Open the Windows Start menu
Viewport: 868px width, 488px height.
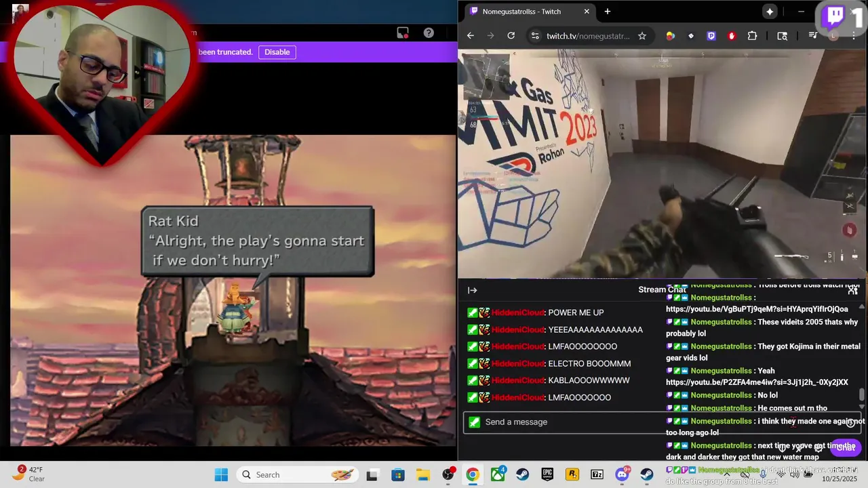[221, 474]
